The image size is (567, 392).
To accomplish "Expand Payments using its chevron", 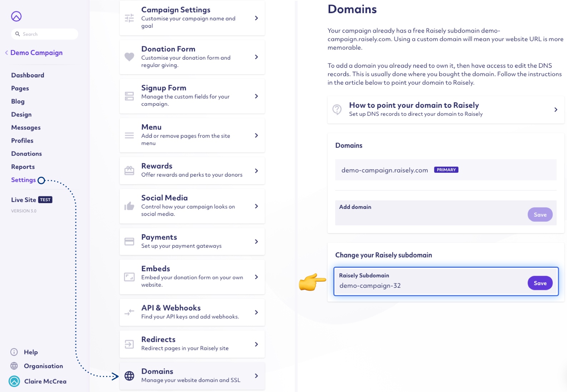I will click(x=256, y=242).
